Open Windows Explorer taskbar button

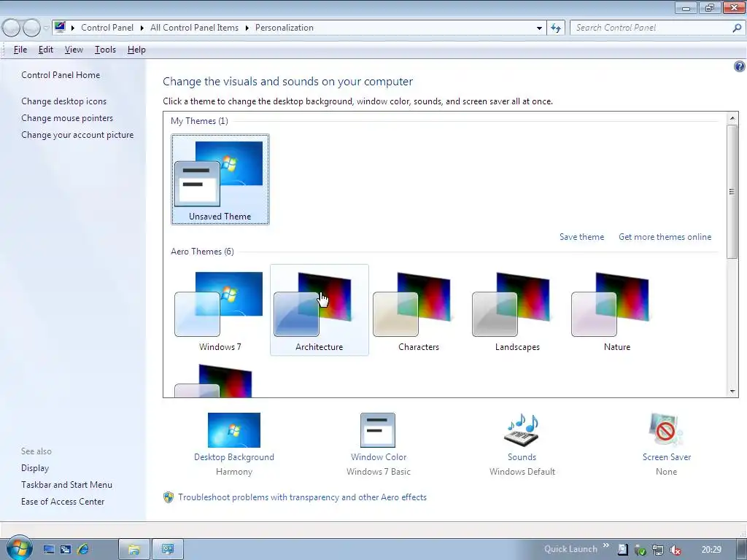point(134,550)
